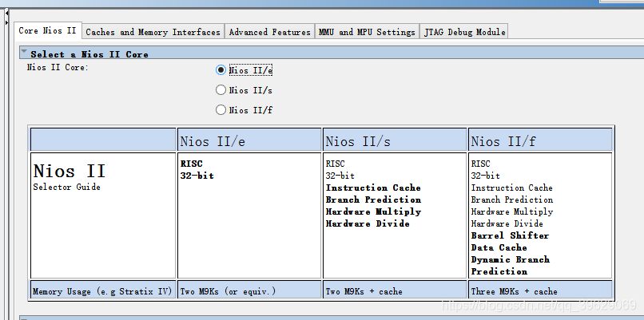Click Barrel Shifter in Nios II/f column
644x320 pixels.
coord(510,235)
